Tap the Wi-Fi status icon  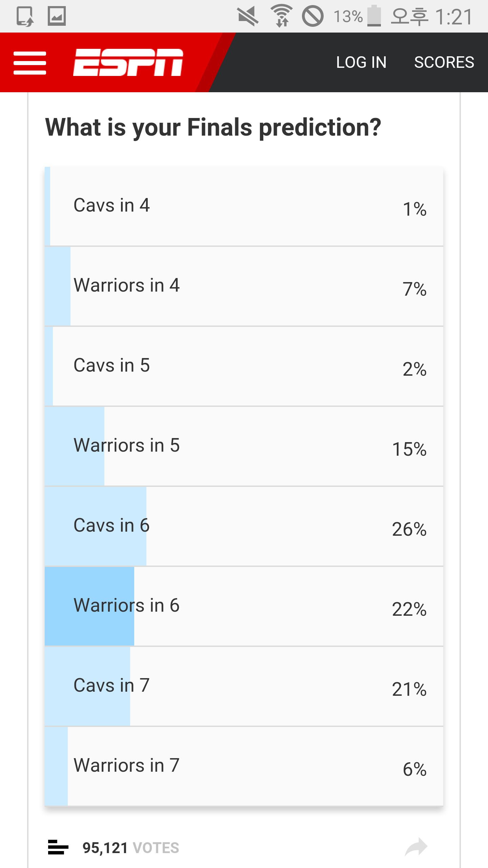(x=281, y=16)
